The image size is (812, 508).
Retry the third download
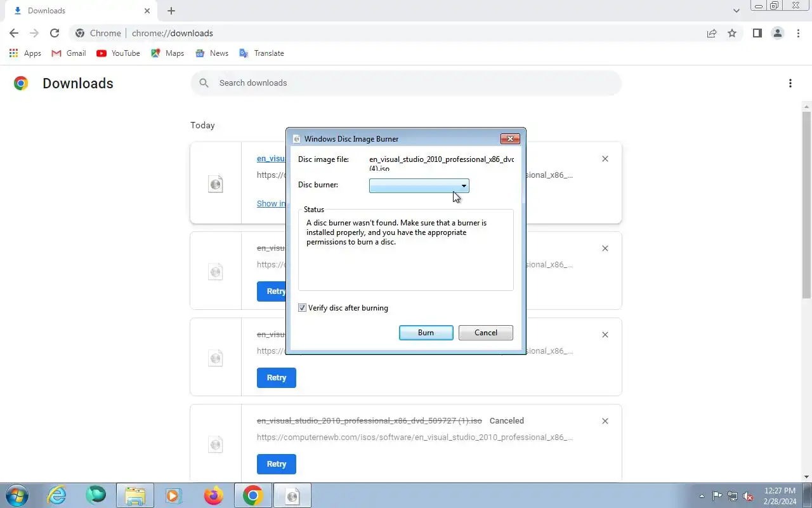pos(277,378)
